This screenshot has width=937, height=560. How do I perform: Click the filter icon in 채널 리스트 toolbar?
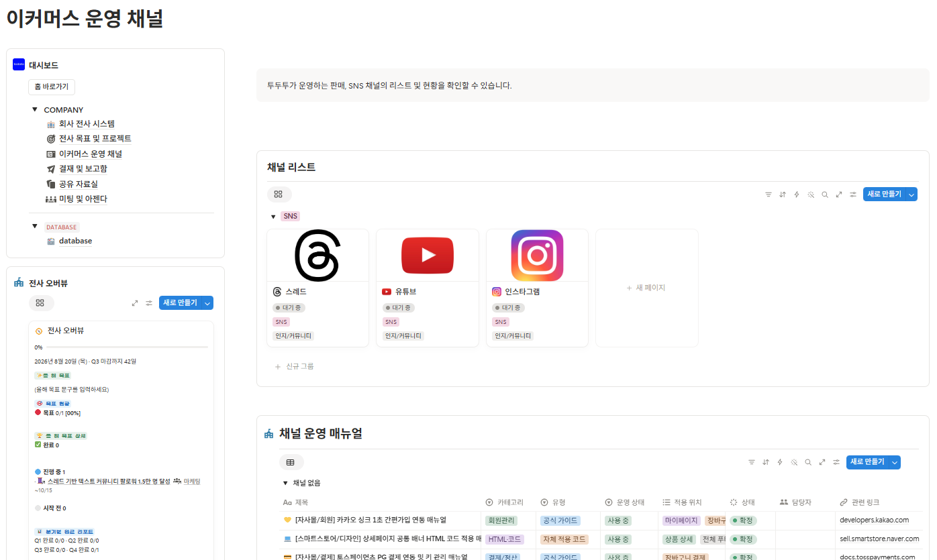tap(769, 194)
